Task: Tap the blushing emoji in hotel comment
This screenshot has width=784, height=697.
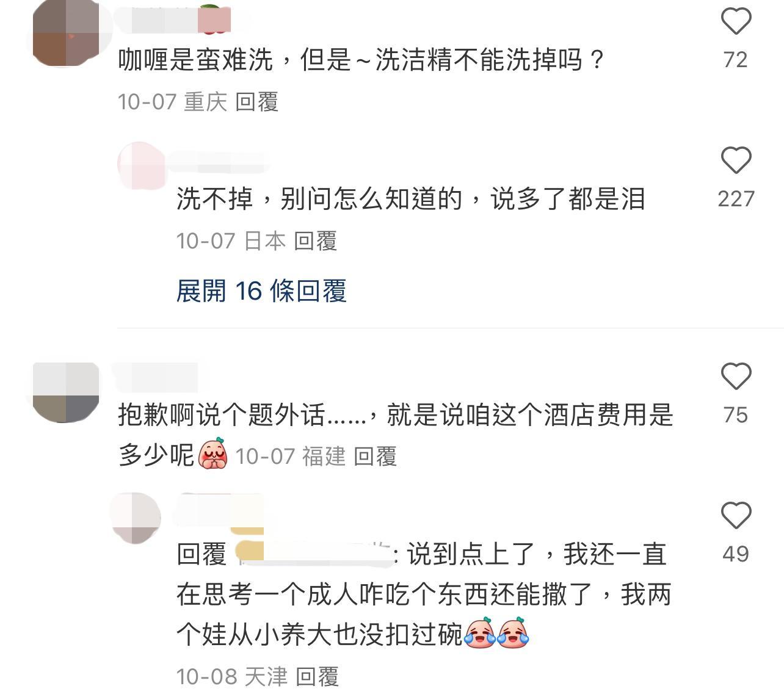Action: click(x=213, y=453)
